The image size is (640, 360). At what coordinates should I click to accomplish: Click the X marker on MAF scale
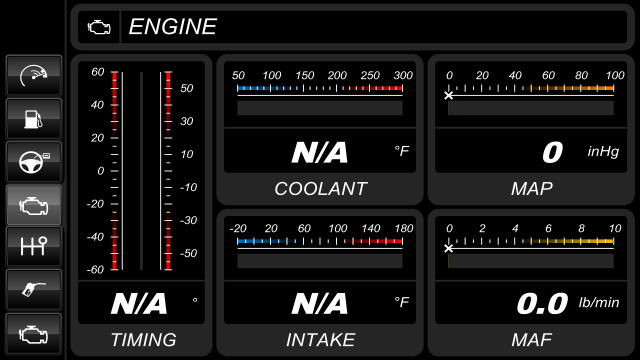[x=449, y=248]
